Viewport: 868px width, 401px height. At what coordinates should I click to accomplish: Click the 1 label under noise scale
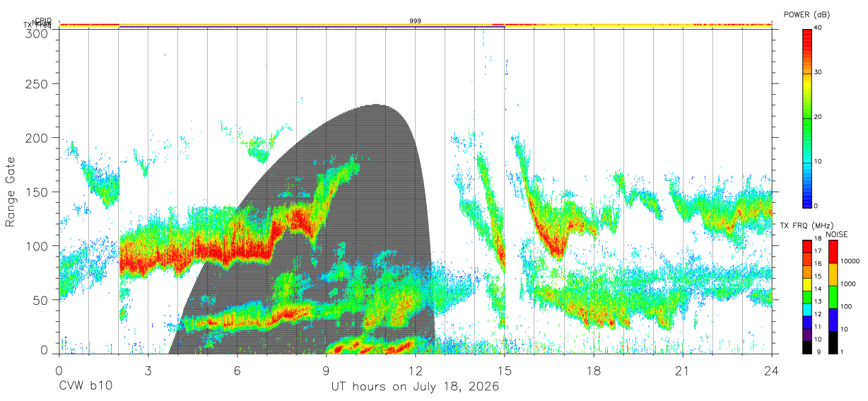pos(842,351)
